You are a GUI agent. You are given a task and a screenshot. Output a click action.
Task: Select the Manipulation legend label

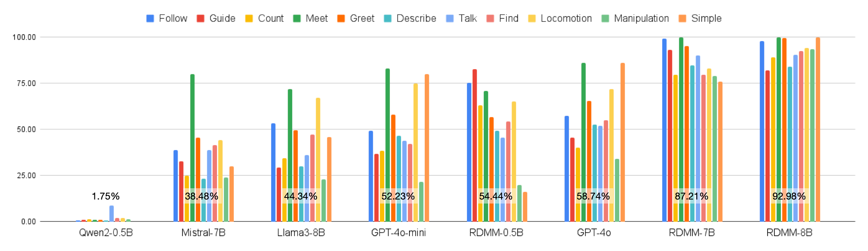(641, 19)
